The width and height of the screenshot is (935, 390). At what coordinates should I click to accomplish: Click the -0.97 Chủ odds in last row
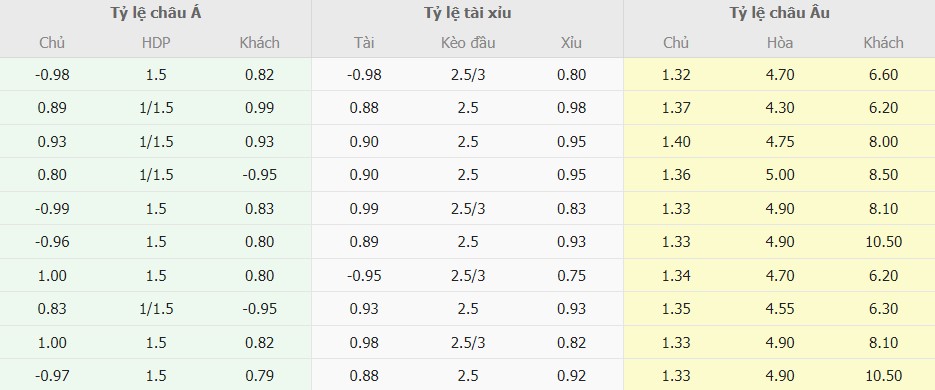[52, 376]
